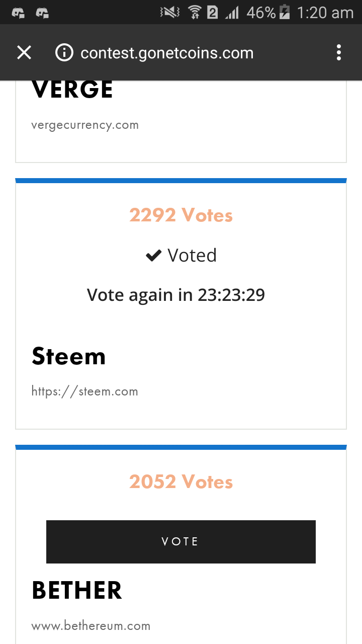
Task: Tap the site info icon
Action: [x=64, y=52]
